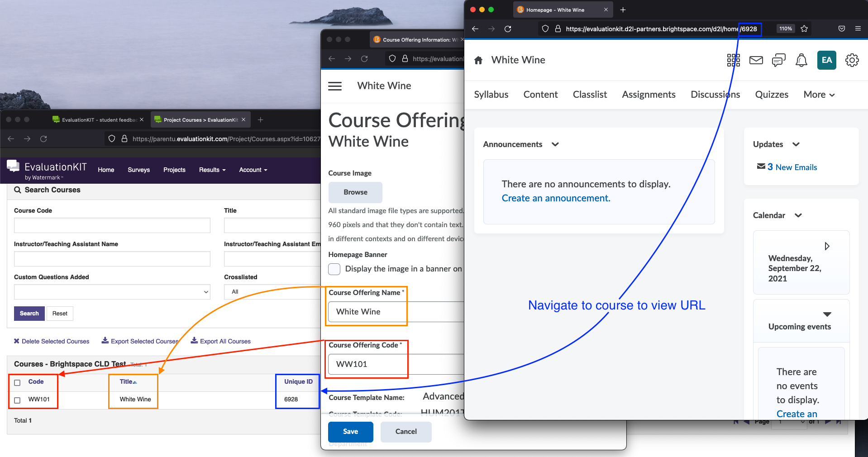Check the WW101 course row checkbox
This screenshot has width=868, height=457.
click(17, 400)
